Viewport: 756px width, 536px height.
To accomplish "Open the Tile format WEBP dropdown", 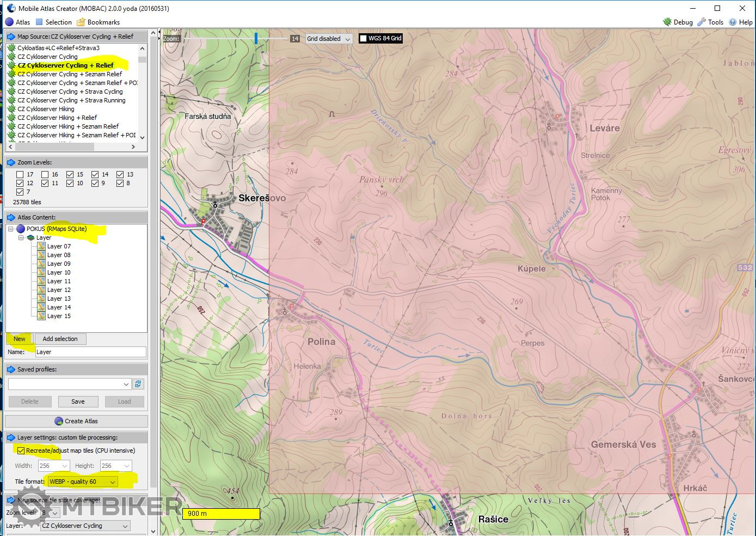I will tap(113, 482).
